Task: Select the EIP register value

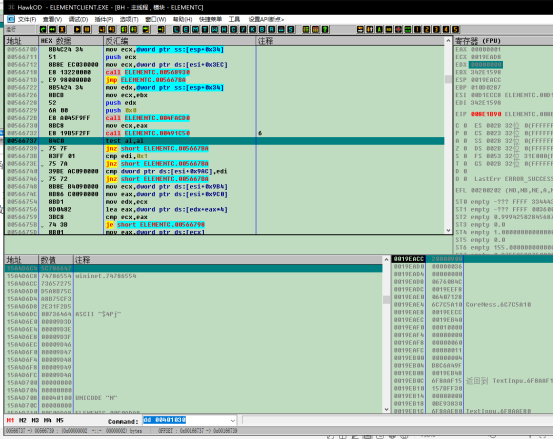Action: 486,114
